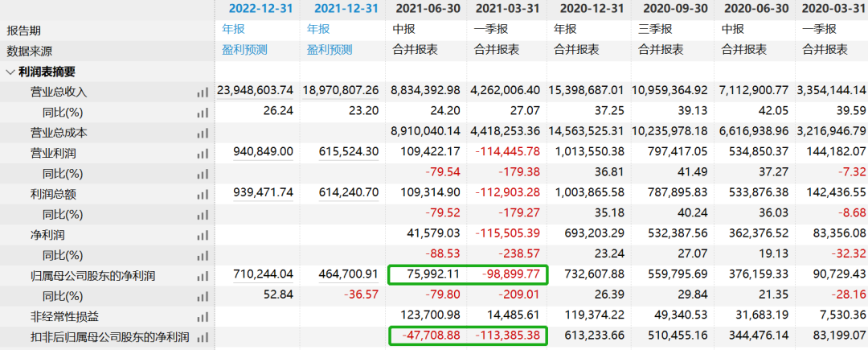Click the 营业利润 row label

[52, 154]
